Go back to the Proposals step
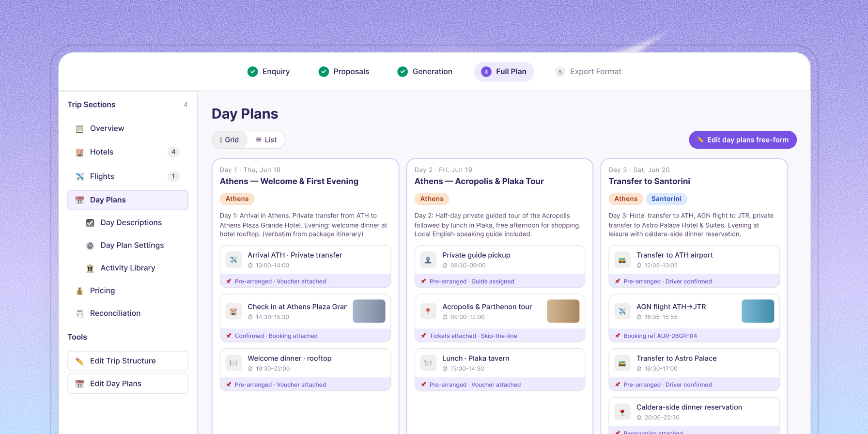 (x=344, y=72)
